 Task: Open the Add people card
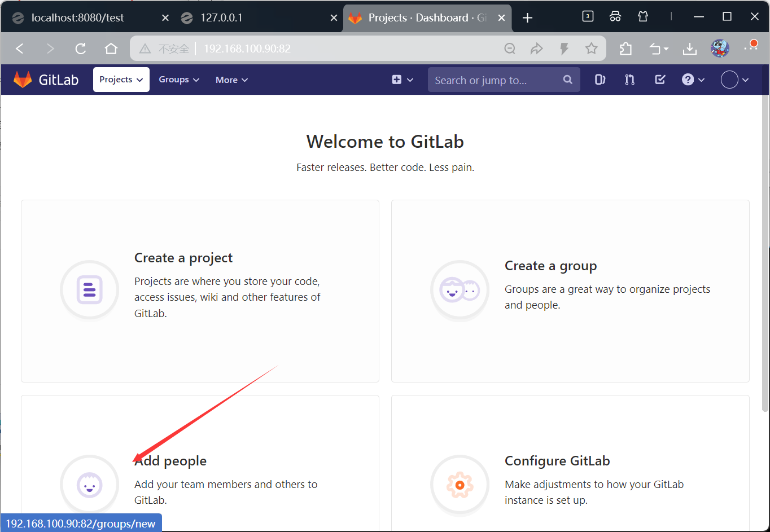(x=200, y=463)
